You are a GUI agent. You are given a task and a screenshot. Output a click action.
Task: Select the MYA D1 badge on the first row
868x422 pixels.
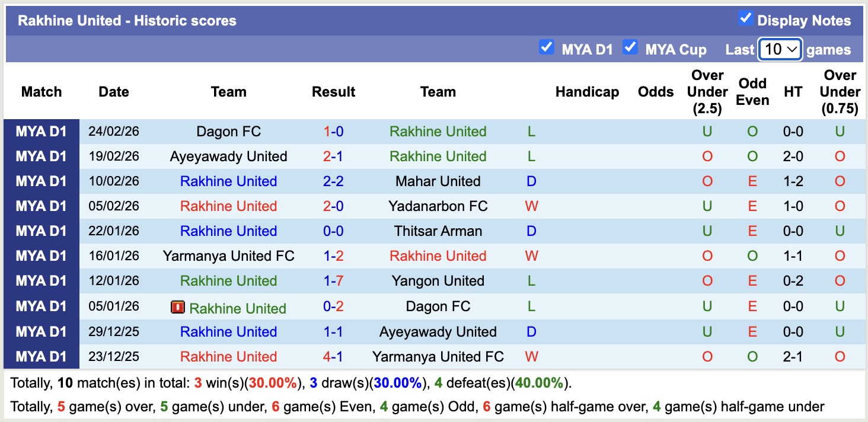point(42,132)
